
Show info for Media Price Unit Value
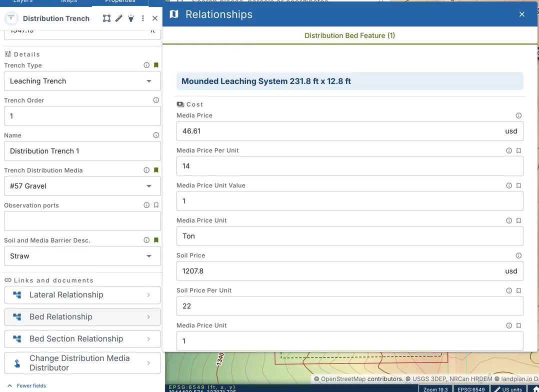(509, 185)
